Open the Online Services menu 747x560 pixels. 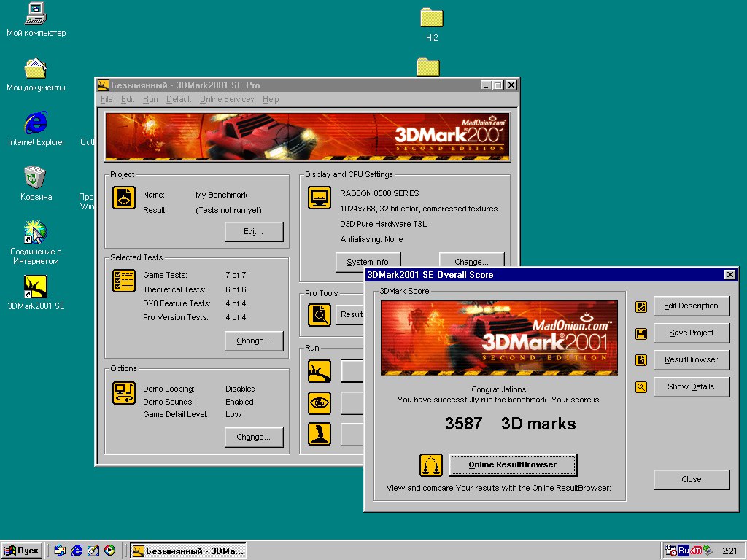[x=227, y=99]
